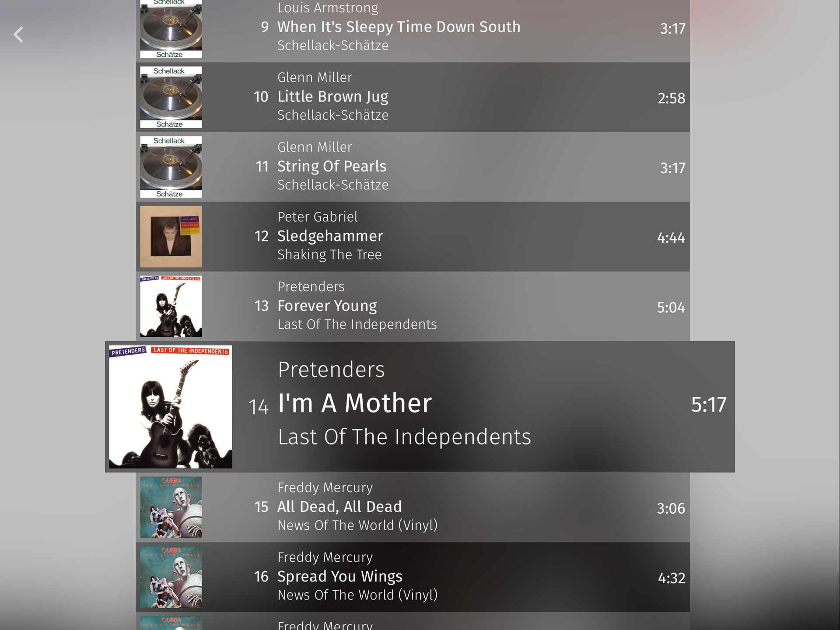Tap the 5:17 duration of I'm A Mother
Screen dimensions: 840x630
(708, 405)
